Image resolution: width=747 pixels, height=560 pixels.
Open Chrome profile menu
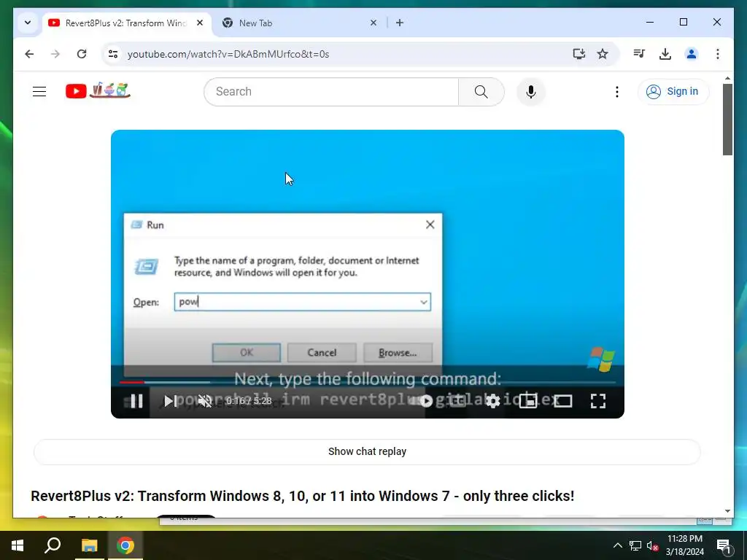(x=692, y=54)
